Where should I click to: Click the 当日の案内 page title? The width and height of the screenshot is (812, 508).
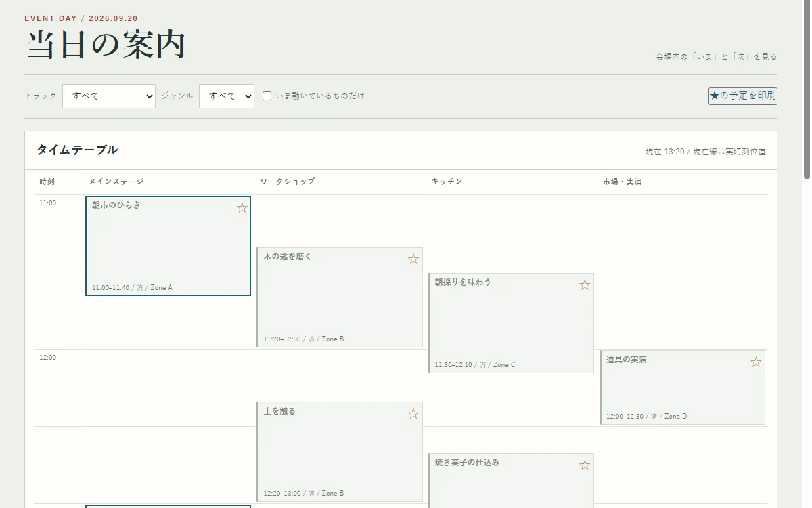pos(106,45)
